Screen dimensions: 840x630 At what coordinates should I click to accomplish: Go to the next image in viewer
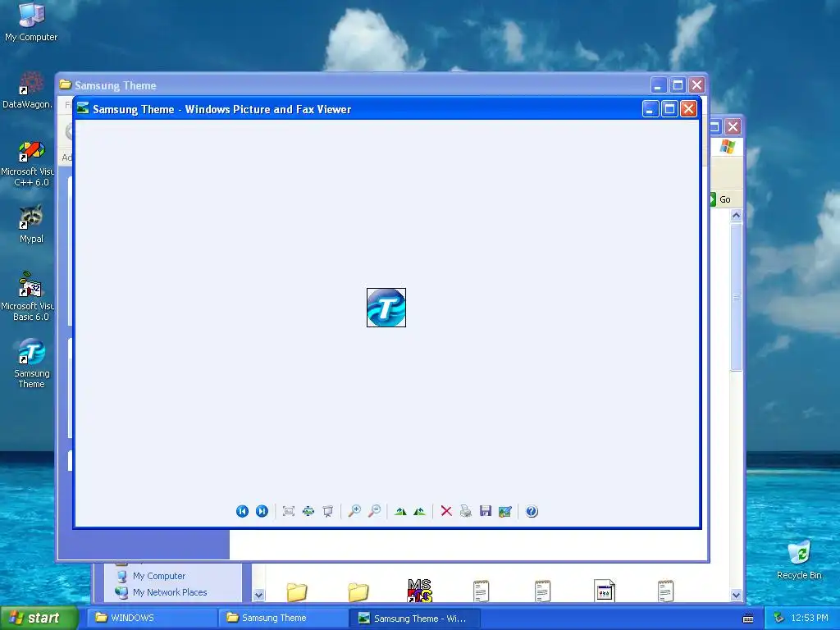coord(262,511)
